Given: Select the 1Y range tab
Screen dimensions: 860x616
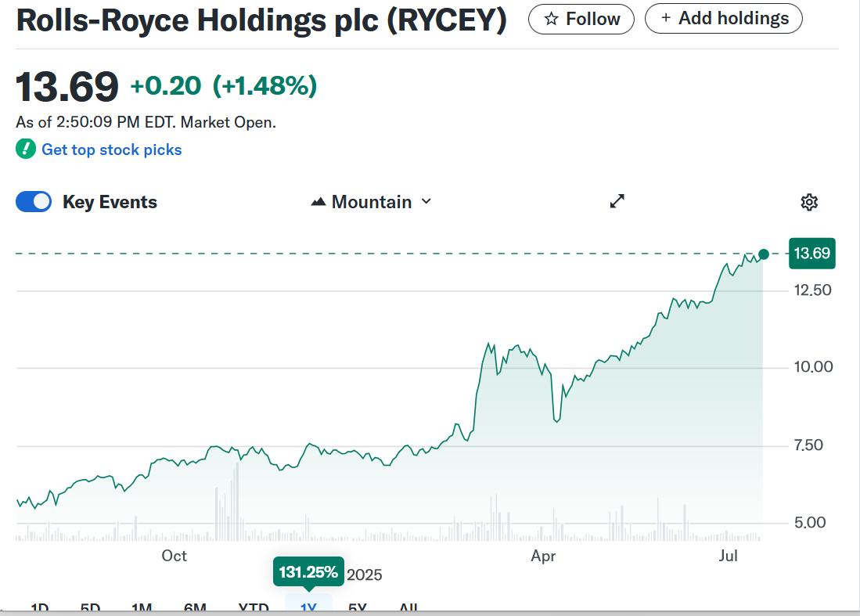Looking at the screenshot, I should click(x=308, y=607).
